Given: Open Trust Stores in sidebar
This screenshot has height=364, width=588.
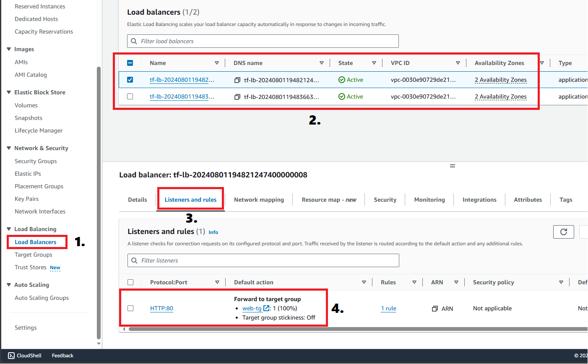Looking at the screenshot, I should [31, 267].
